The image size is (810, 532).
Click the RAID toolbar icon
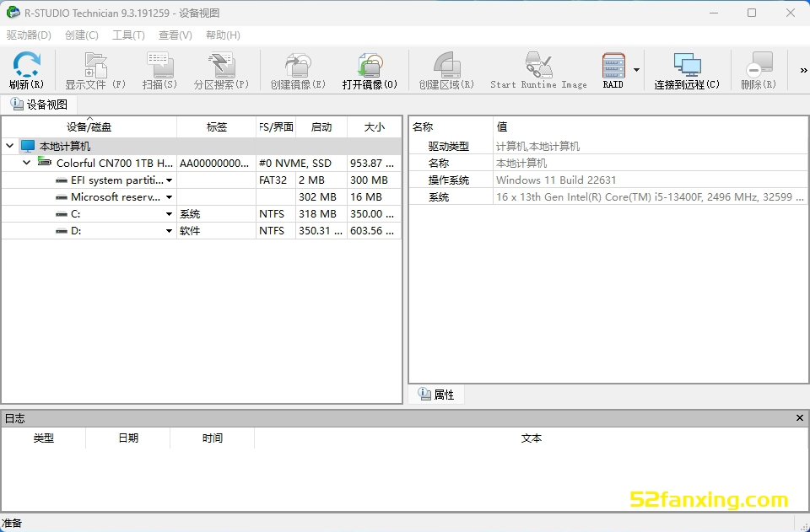pos(613,65)
